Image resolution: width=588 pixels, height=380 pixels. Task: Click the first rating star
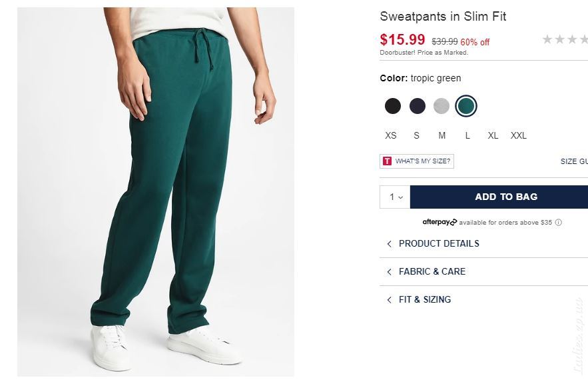(x=547, y=39)
